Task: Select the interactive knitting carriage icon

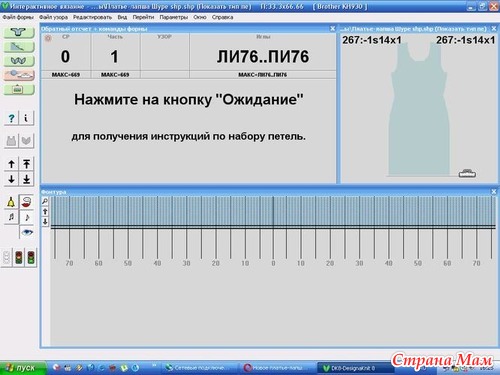Action: click(x=19, y=75)
